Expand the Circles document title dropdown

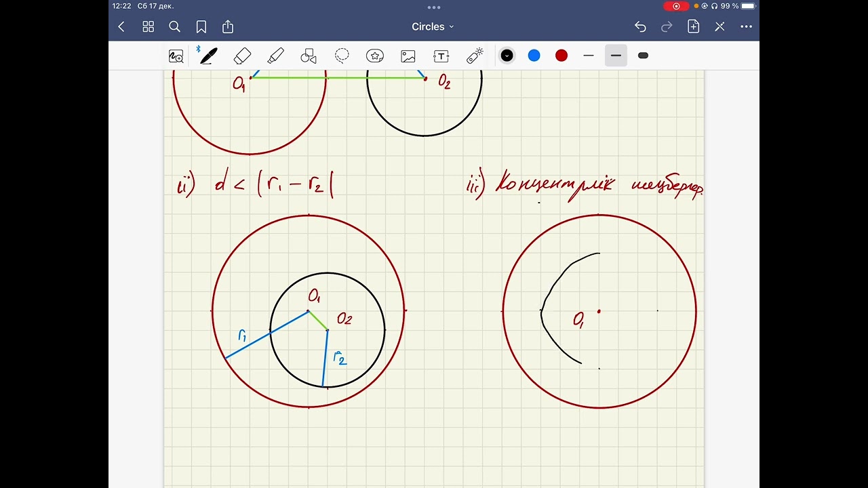tap(433, 26)
